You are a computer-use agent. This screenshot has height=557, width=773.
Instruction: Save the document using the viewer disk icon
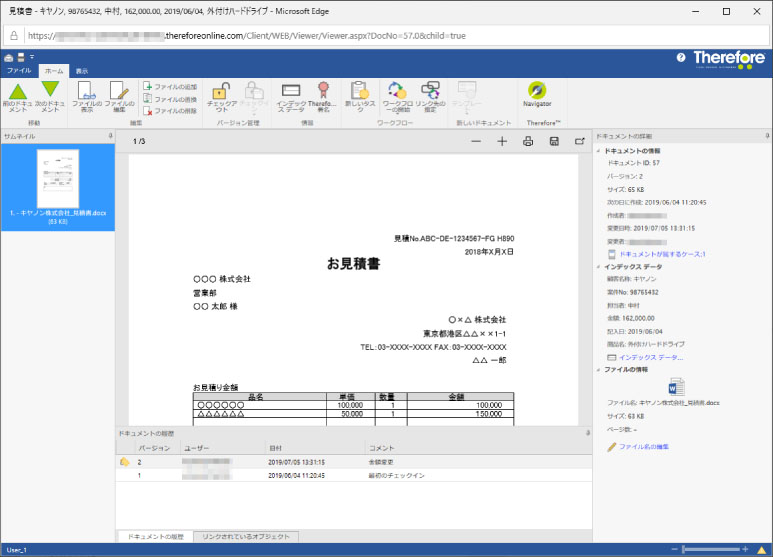pos(553,142)
